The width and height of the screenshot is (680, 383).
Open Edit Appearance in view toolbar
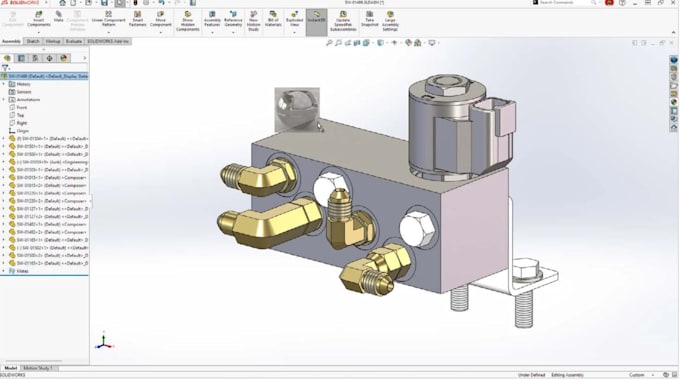click(409, 43)
